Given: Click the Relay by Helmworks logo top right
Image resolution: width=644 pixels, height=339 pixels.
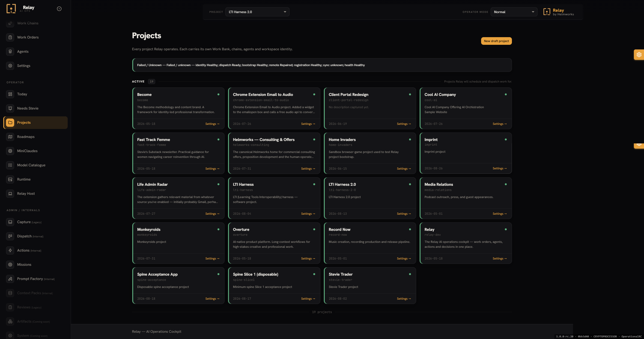Looking at the screenshot, I should click(x=559, y=12).
